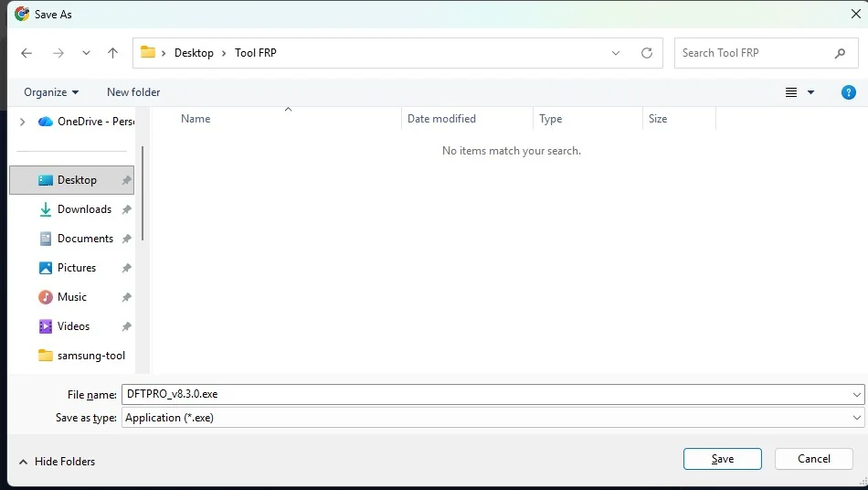Go back using the left arrow
This screenshot has width=868, height=490.
(26, 53)
